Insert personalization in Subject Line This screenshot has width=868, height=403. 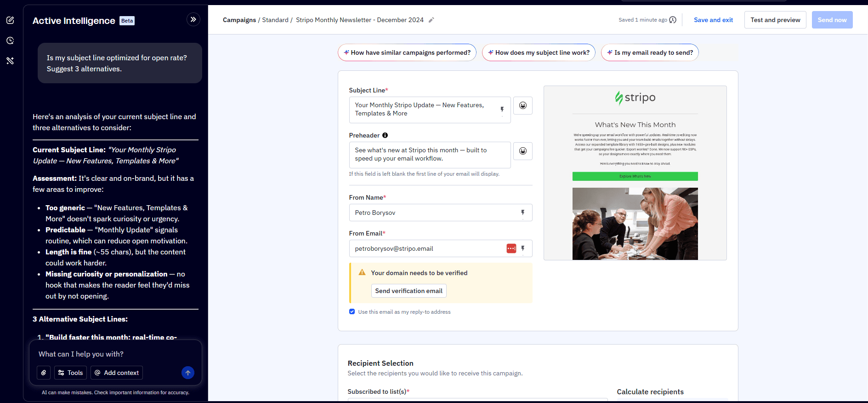pyautogui.click(x=502, y=109)
